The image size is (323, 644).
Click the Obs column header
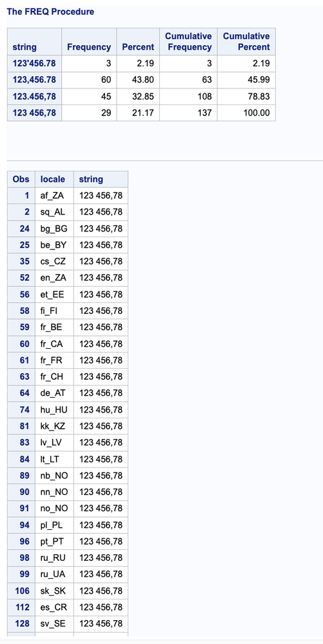click(21, 179)
